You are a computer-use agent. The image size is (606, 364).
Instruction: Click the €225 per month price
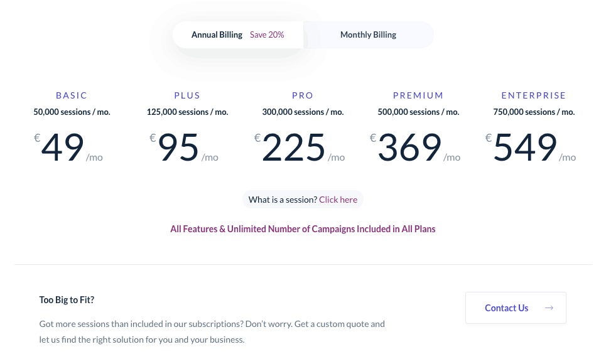300,147
